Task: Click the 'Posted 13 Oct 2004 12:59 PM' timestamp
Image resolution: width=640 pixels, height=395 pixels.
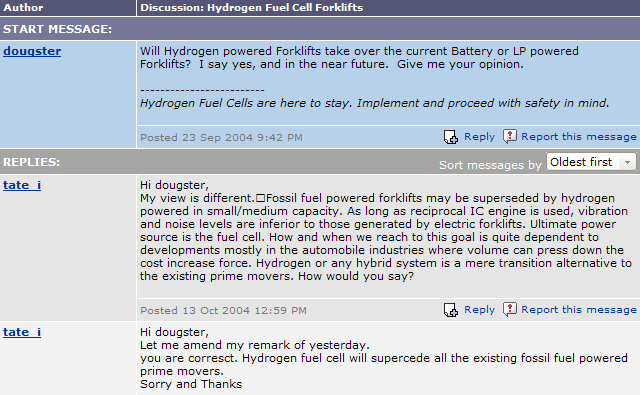Action: [223, 311]
